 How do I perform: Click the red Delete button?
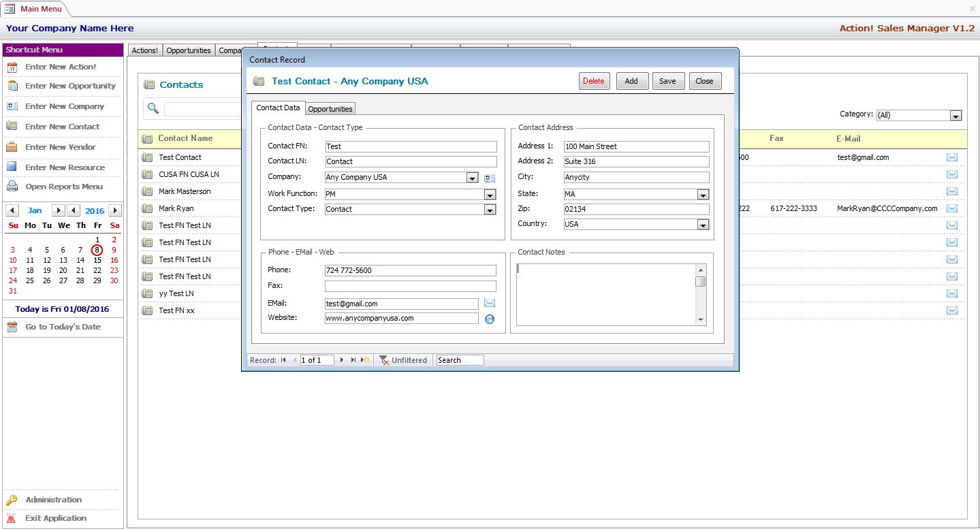point(594,81)
